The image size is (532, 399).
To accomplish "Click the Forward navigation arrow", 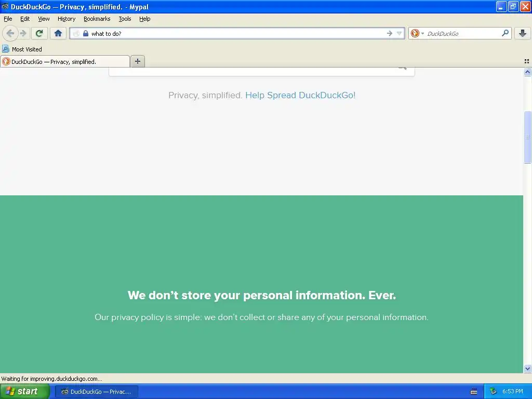I will coord(23,33).
